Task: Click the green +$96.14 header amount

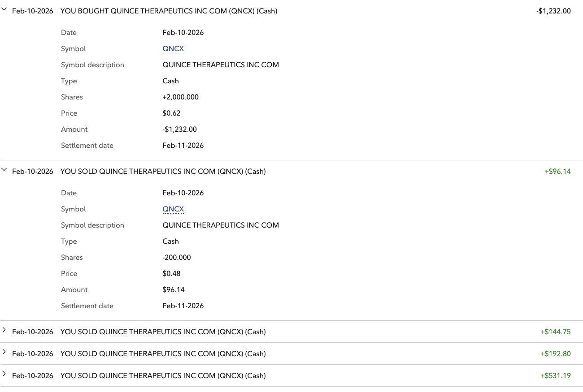Action: 557,172
